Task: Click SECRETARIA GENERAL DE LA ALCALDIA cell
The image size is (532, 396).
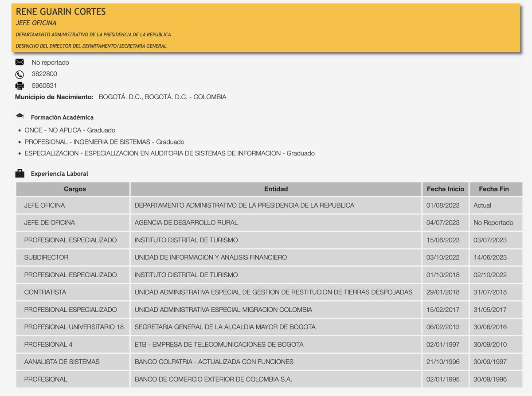Action: click(x=276, y=327)
